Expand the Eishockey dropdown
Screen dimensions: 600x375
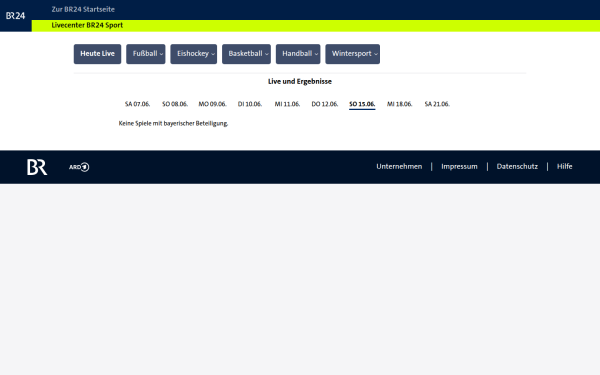point(194,54)
